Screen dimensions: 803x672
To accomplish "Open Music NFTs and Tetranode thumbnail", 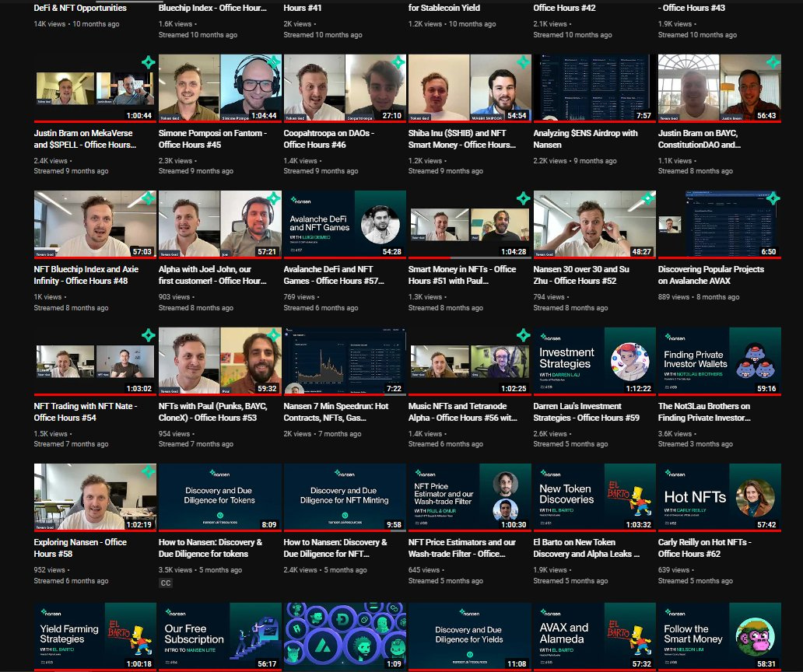I will tap(470, 361).
